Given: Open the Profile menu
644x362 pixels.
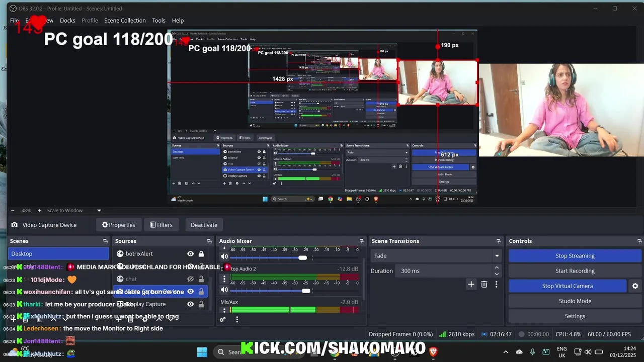Looking at the screenshot, I should tap(90, 21).
